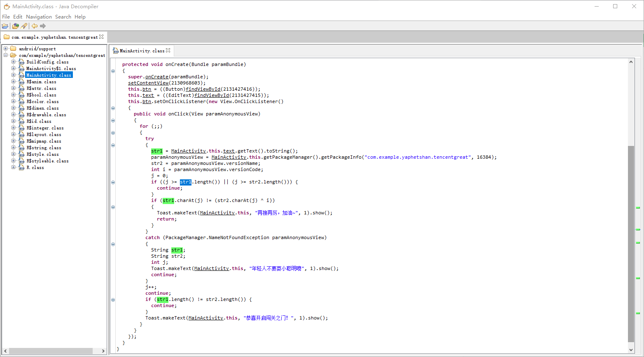Click the tree panel horizontal scroll left arrow
644x357 pixels.
5,351
